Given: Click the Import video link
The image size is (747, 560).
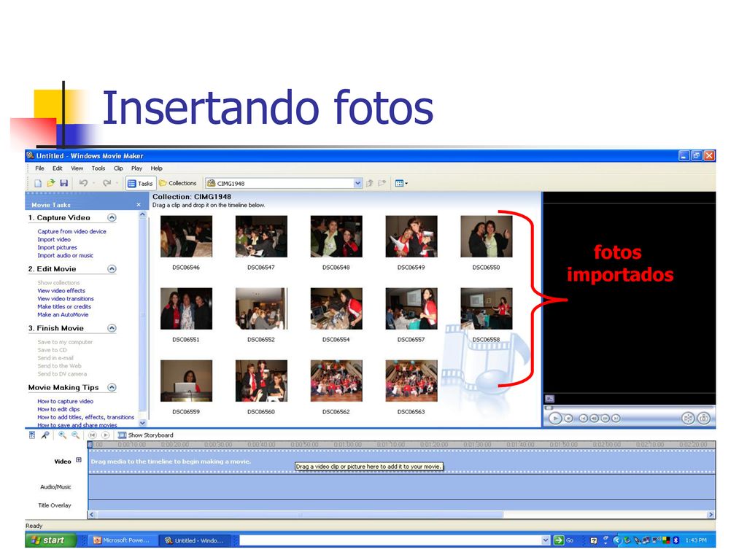Looking at the screenshot, I should [x=54, y=239].
